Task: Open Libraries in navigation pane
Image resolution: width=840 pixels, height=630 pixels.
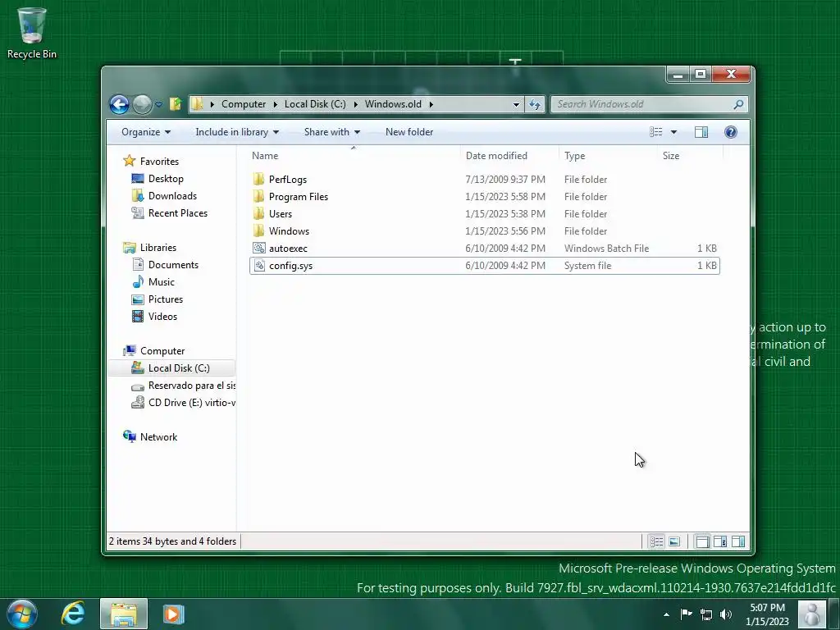Action: [158, 248]
